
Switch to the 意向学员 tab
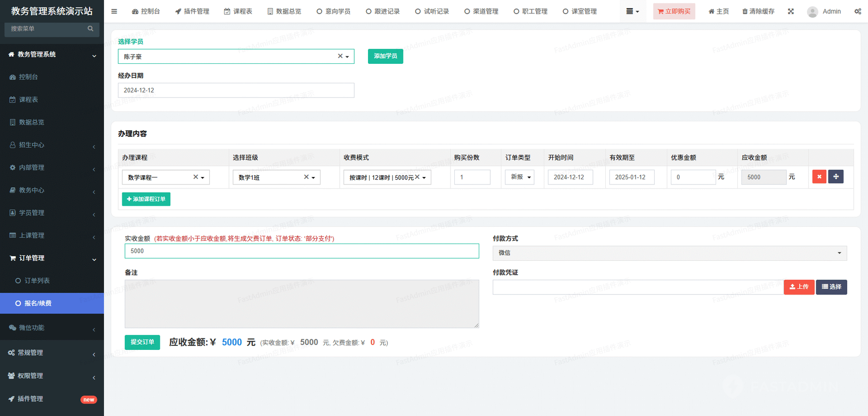tap(333, 12)
